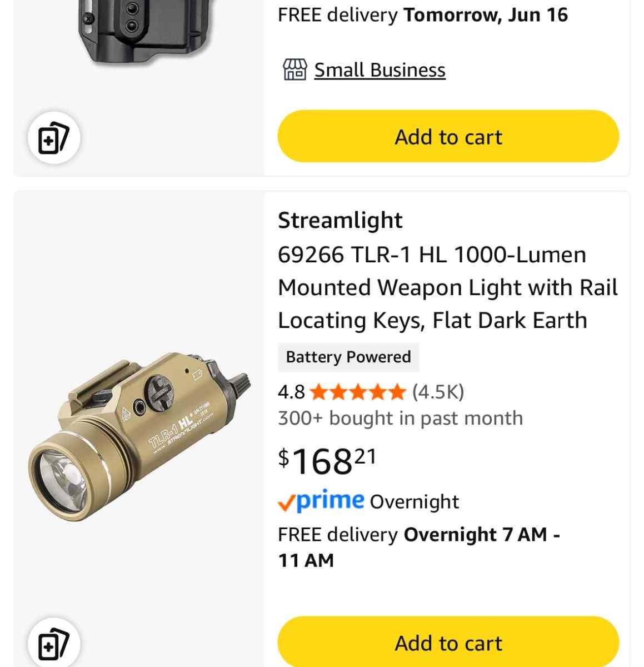
Task: Click the 300+ bought in past month text
Action: click(401, 418)
